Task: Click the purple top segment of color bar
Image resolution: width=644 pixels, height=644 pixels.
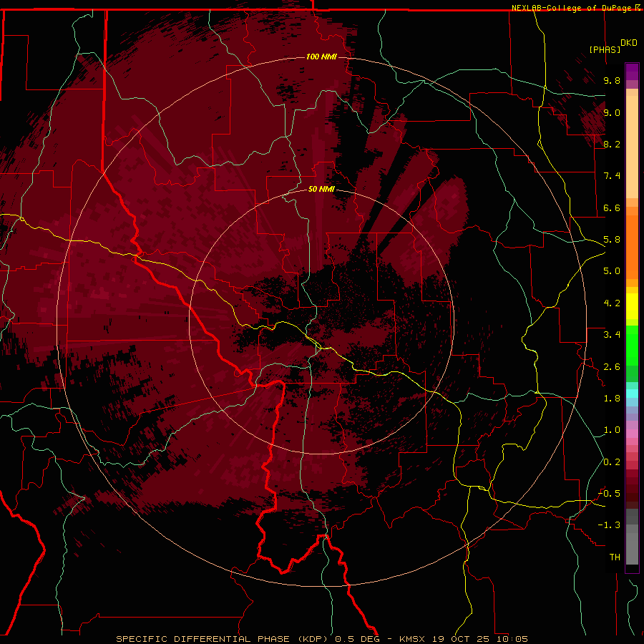Action: [632, 72]
